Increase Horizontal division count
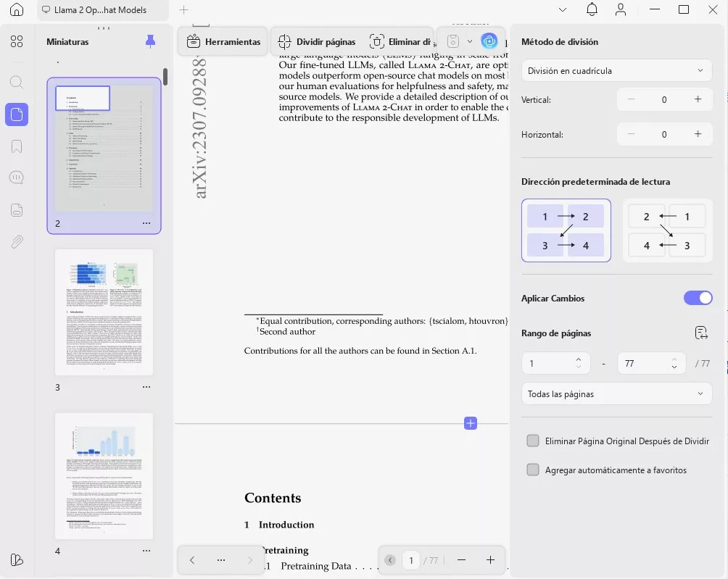This screenshot has height=579, width=728. click(698, 134)
